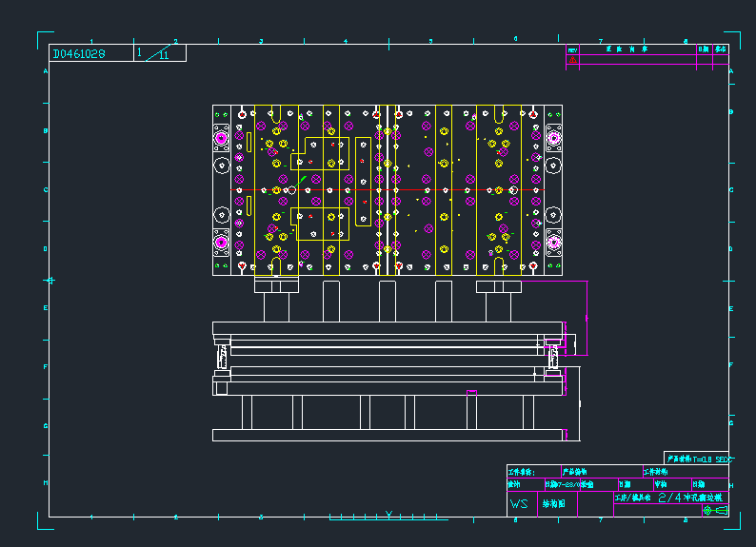Click the REV header cell in revision table
Viewport: 756px width, 547px height.
(x=572, y=49)
